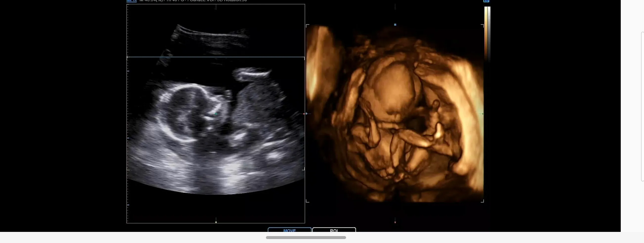Click the horizontal ROI line in 2D view
Viewport: 644px width, 243px height.
click(216, 57)
